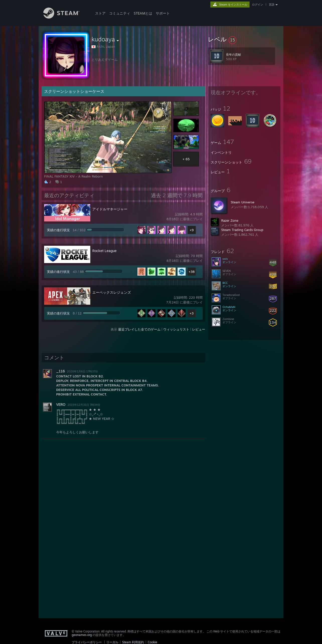Click the kudoaya profile avatar
This screenshot has height=644, width=322.
tap(66, 55)
